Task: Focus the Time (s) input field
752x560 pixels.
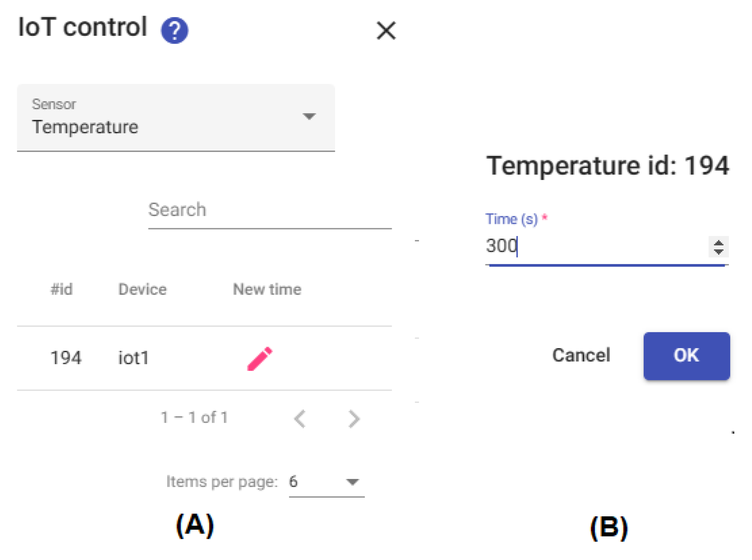Action: pyautogui.click(x=593, y=246)
